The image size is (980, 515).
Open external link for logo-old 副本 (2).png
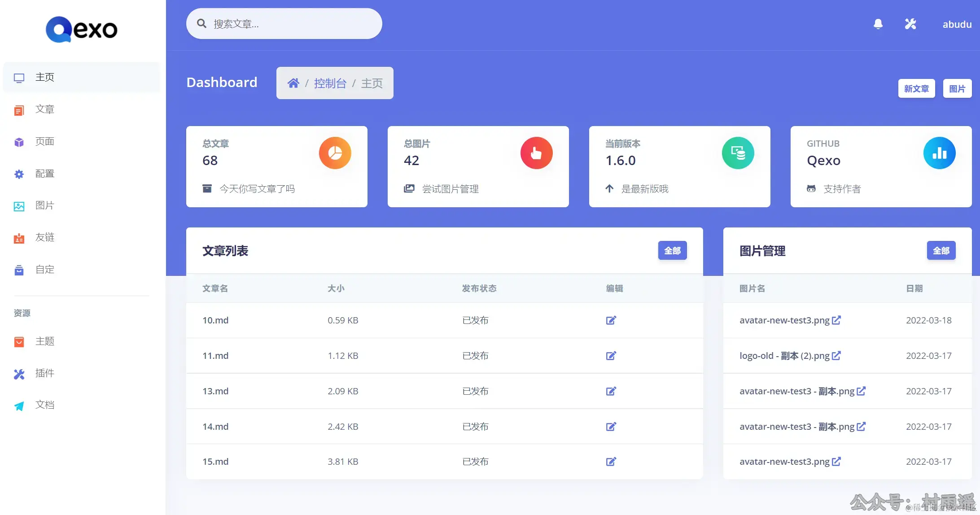point(836,356)
